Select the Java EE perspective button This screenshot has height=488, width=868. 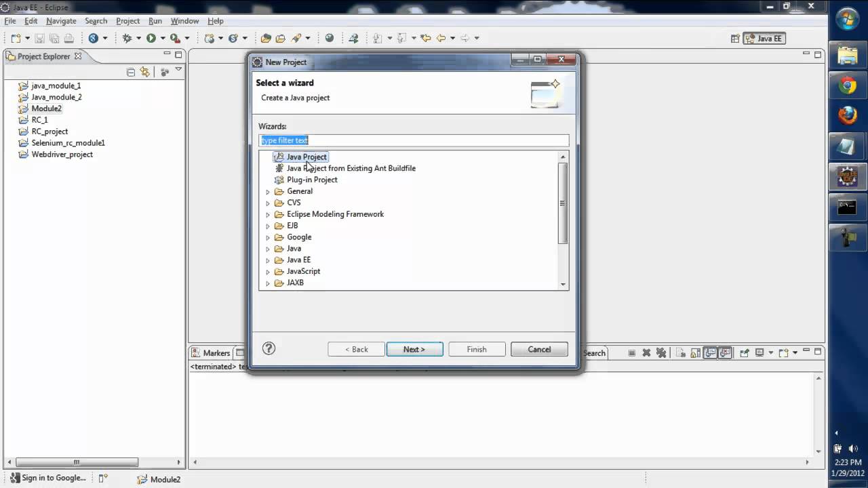coord(764,39)
